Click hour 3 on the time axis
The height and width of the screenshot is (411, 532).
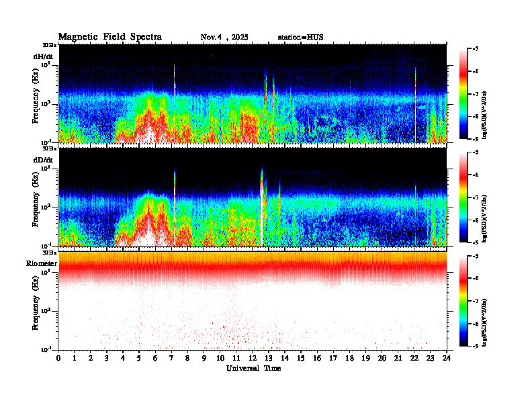point(107,359)
